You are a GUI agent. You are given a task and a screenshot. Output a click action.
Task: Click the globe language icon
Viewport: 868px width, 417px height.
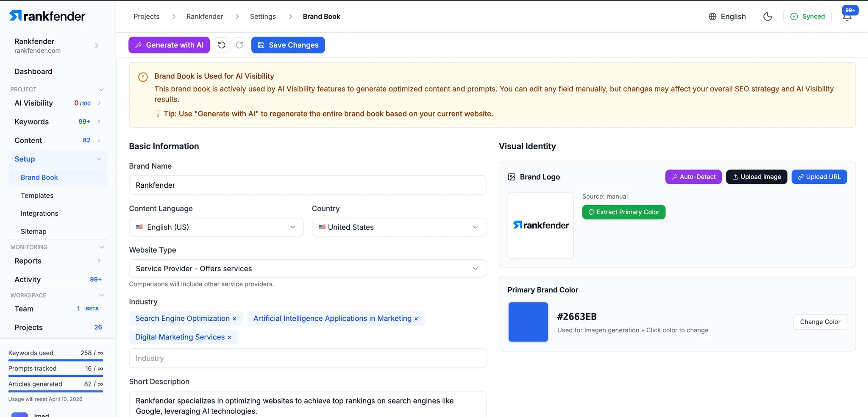coord(712,17)
